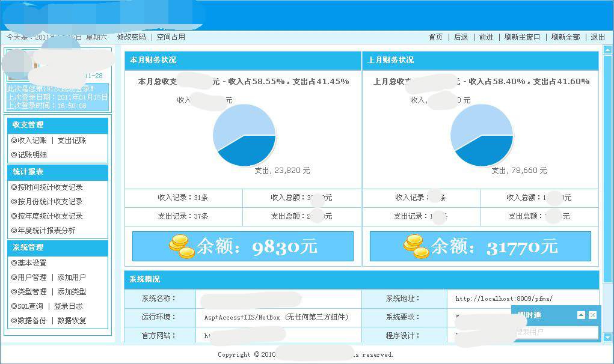Go to 首页 in the top navigation
The width and height of the screenshot is (614, 364).
pyautogui.click(x=435, y=37)
